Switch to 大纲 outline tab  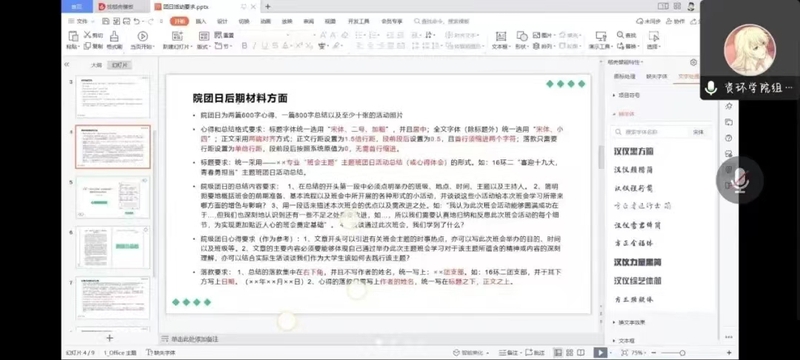(x=96, y=65)
